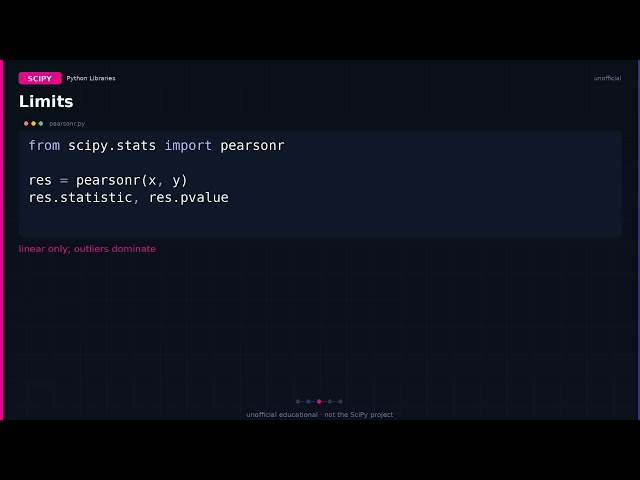Click the Limits slide title
Image resolution: width=640 pixels, height=480 pixels.
click(46, 101)
